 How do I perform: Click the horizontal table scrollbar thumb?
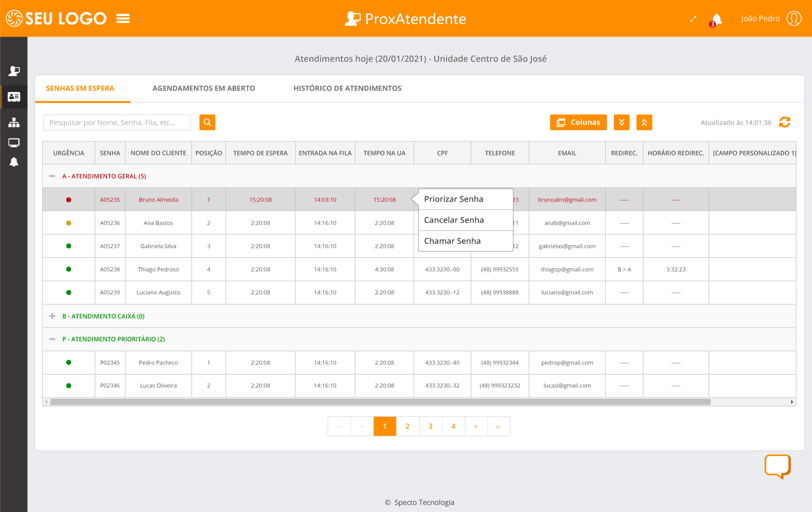(380, 402)
